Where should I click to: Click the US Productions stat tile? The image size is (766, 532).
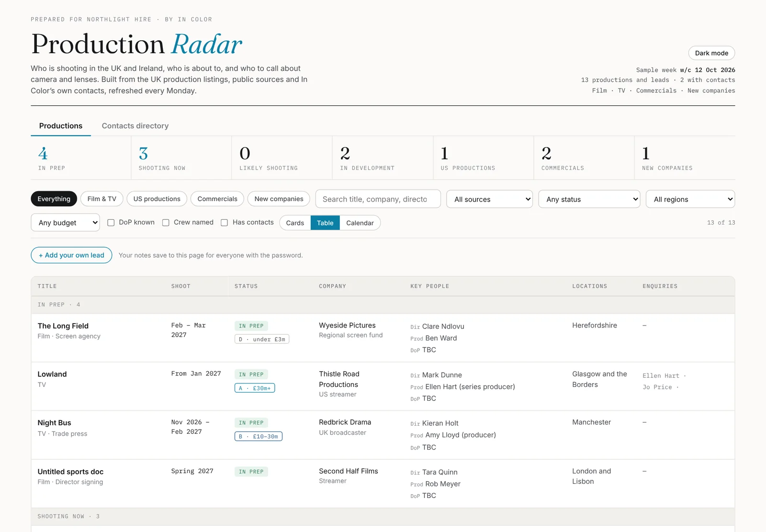484,158
